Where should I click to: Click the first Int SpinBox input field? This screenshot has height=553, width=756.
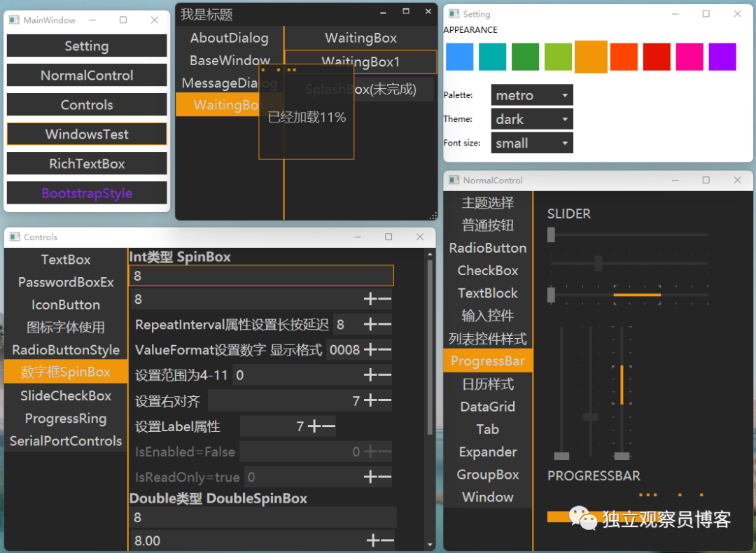[261, 276]
